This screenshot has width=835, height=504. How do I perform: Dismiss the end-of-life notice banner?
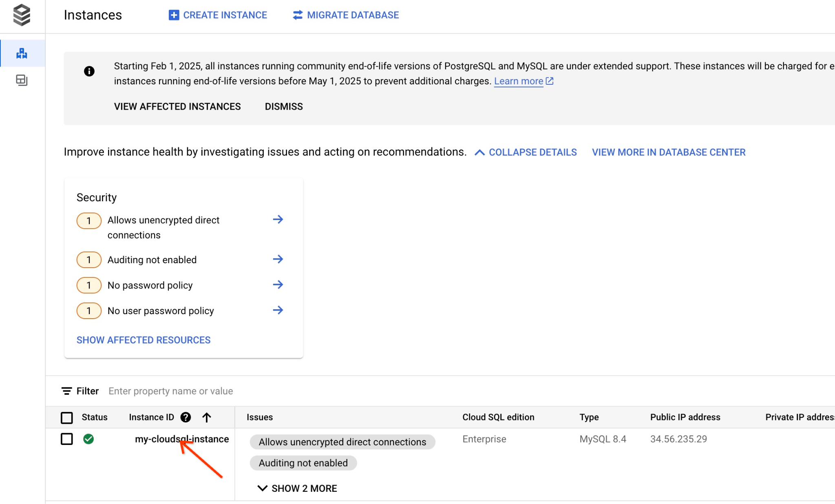click(284, 106)
